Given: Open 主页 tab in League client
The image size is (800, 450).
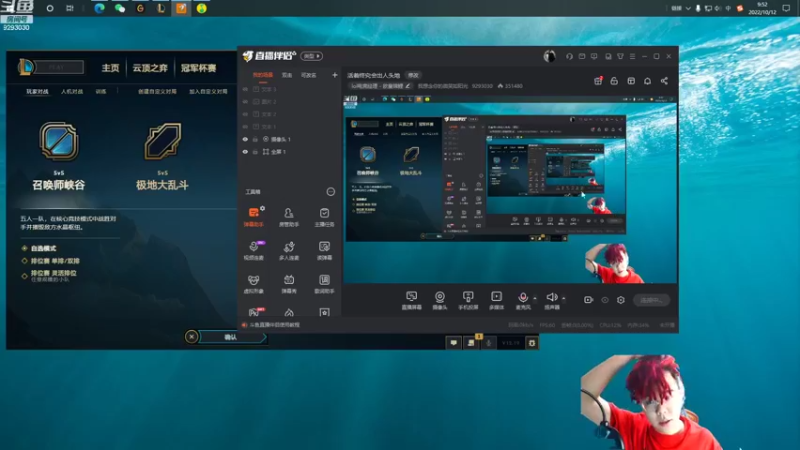Looking at the screenshot, I should (110, 68).
